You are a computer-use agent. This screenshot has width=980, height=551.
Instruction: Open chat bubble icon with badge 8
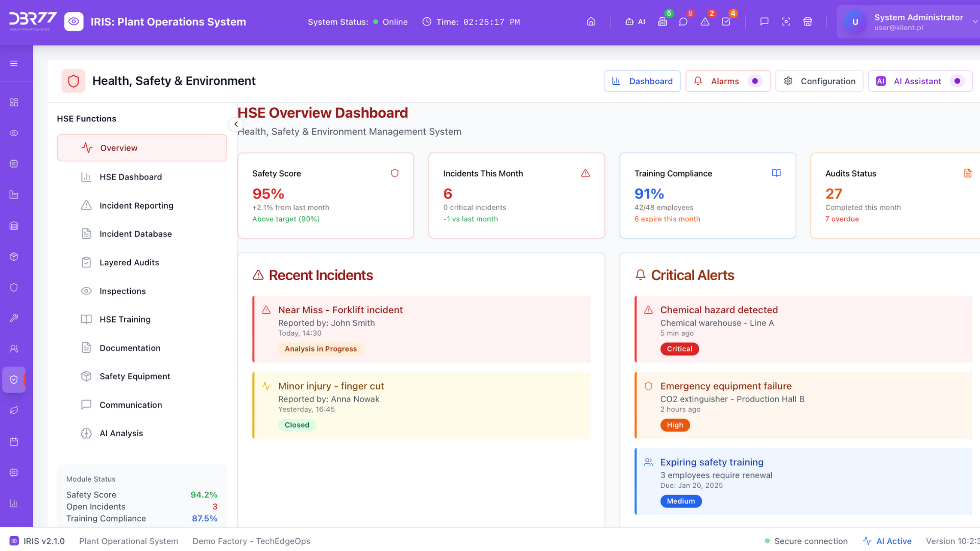[683, 22]
